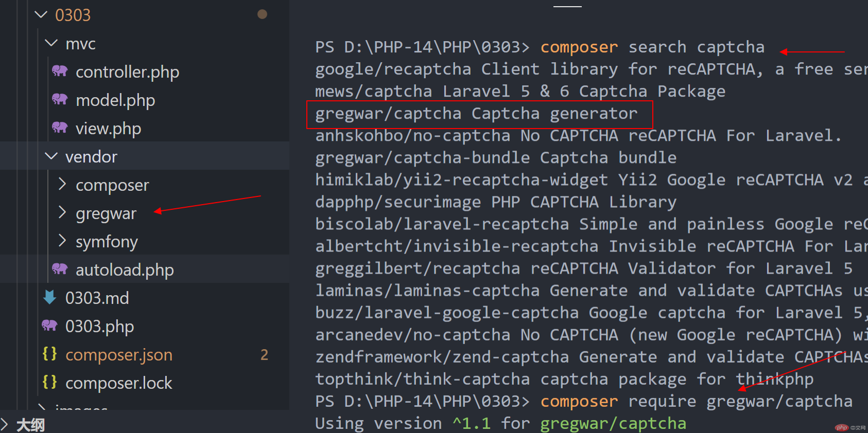This screenshot has width=868, height=433.
Task: Expand the symfony folder chevron
Action: pyautogui.click(x=62, y=241)
